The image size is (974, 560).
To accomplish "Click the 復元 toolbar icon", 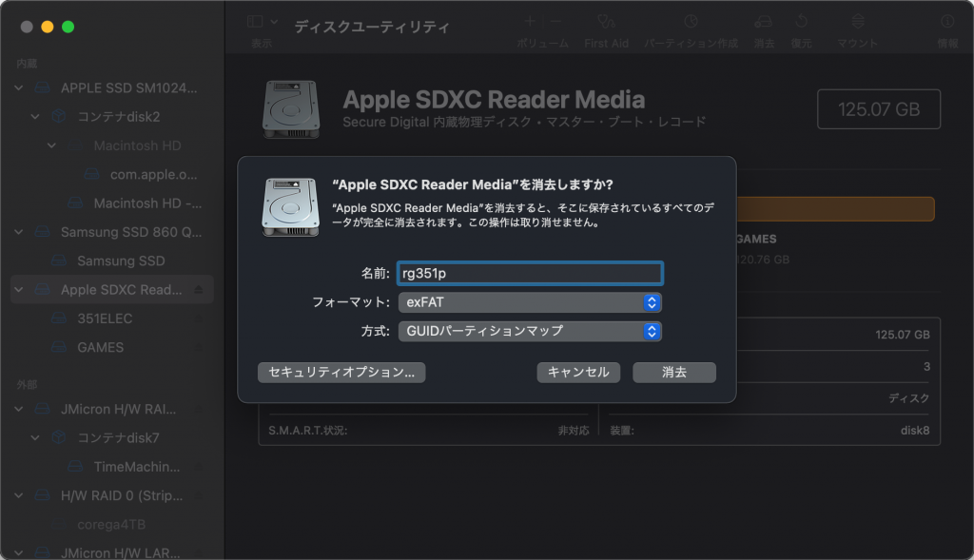I will point(801,22).
